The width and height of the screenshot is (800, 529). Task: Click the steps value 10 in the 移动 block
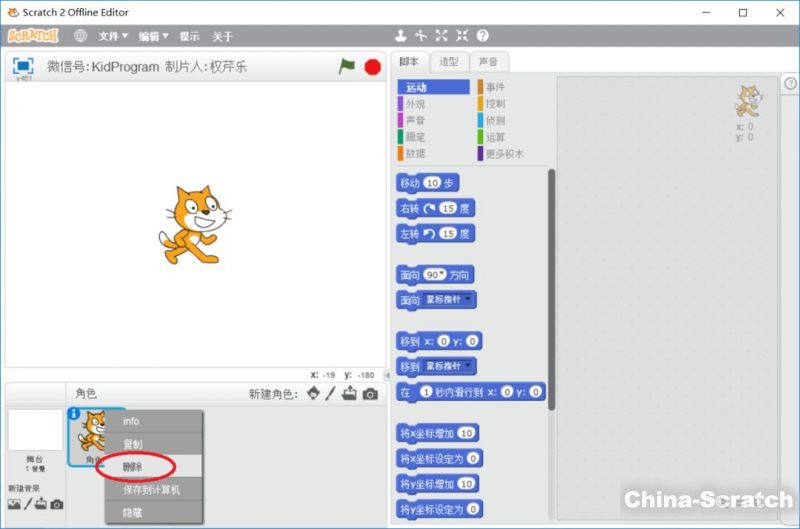coord(432,183)
